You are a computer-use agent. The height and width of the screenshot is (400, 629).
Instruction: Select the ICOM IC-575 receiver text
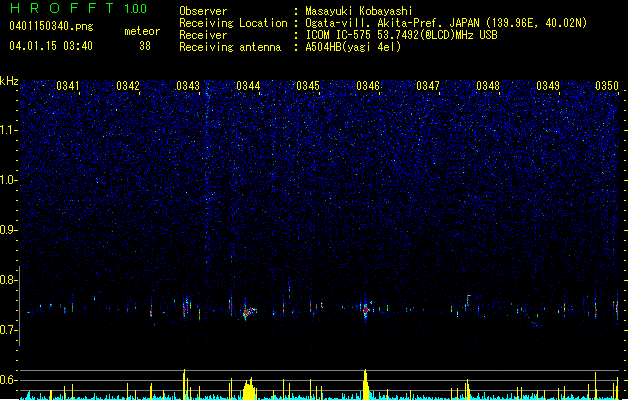[401, 35]
